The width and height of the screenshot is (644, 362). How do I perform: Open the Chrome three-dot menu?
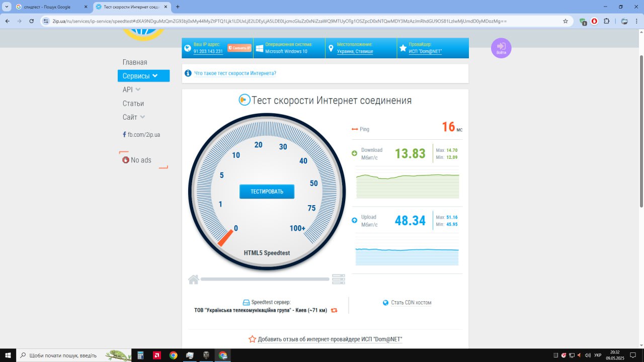[637, 21]
